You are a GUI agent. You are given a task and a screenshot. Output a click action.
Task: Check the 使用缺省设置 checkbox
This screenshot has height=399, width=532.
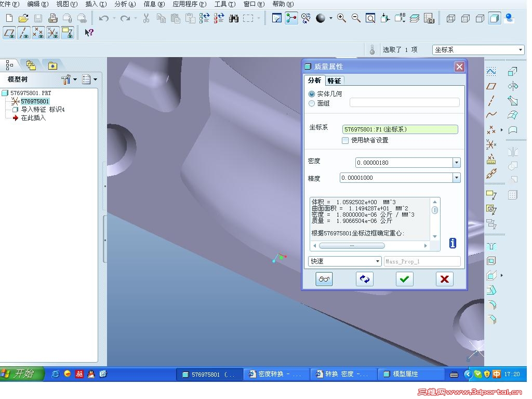(345, 140)
